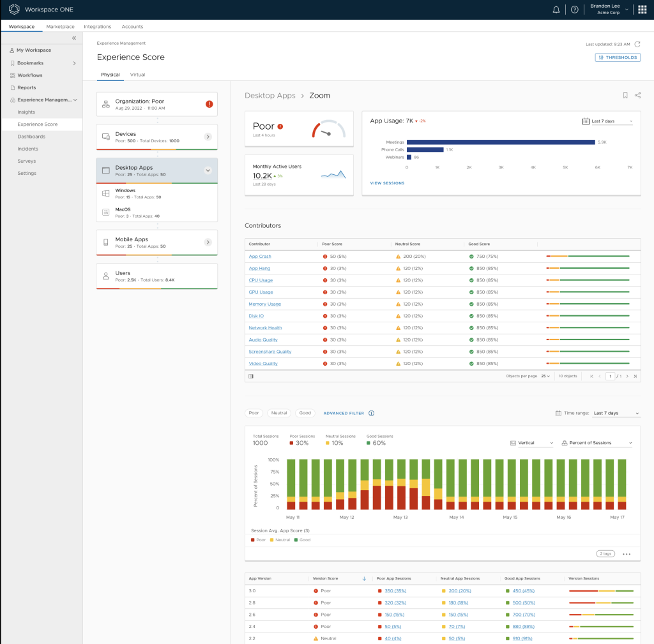Click the help question mark icon
The height and width of the screenshot is (644, 654).
click(574, 10)
